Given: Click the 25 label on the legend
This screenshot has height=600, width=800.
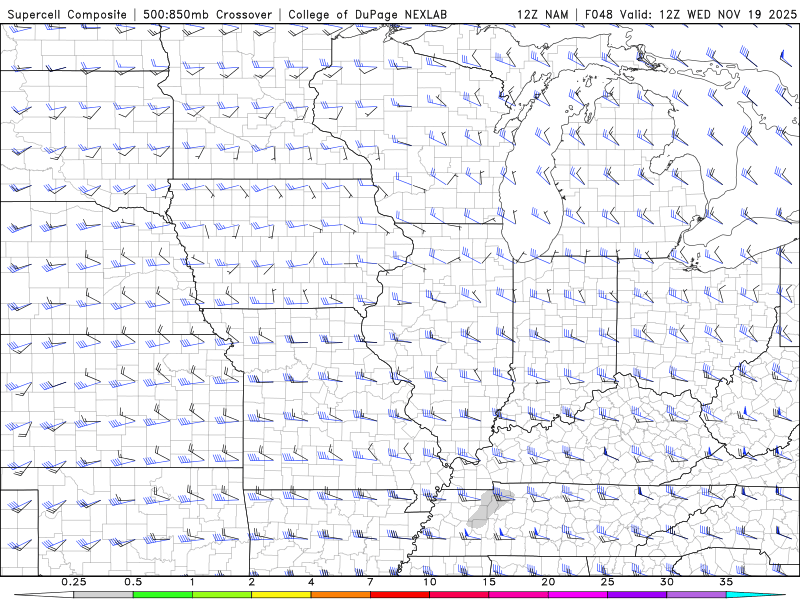Looking at the screenshot, I should click(607, 582).
